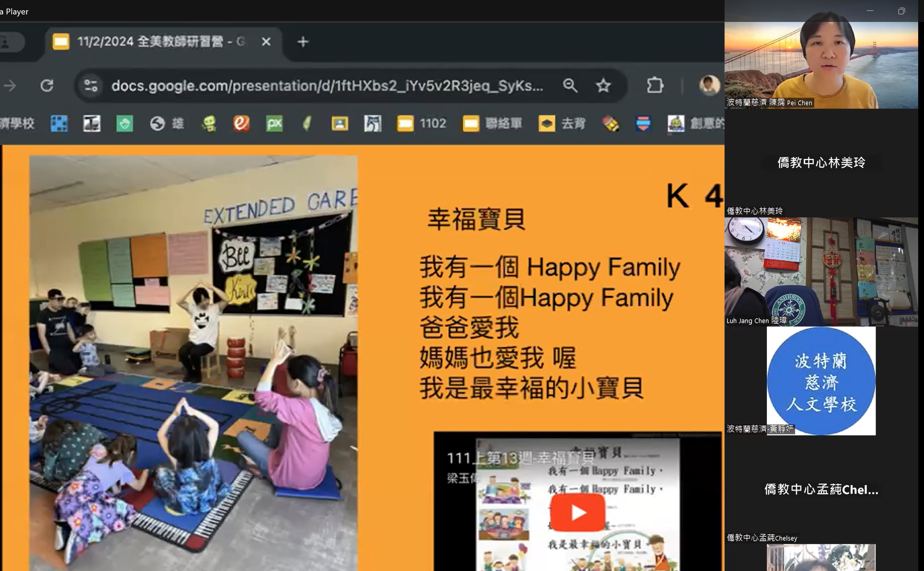Click the feather bookmark icon
The height and width of the screenshot is (571, 924).
pyautogui.click(x=308, y=124)
